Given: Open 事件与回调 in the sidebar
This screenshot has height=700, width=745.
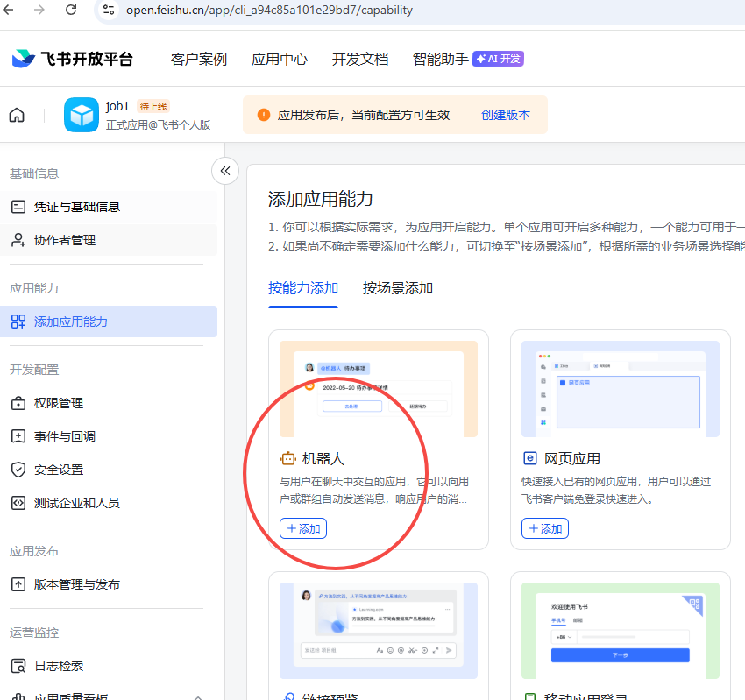Looking at the screenshot, I should click(x=109, y=436).
